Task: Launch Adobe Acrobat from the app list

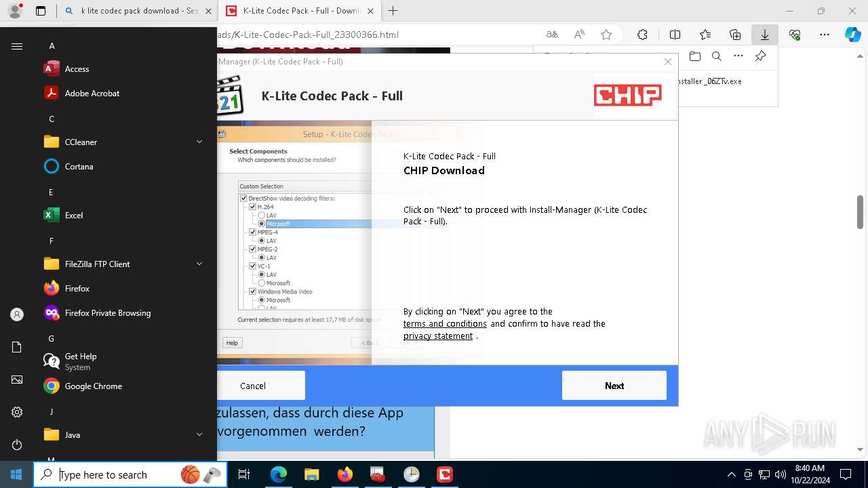Action: click(x=125, y=93)
